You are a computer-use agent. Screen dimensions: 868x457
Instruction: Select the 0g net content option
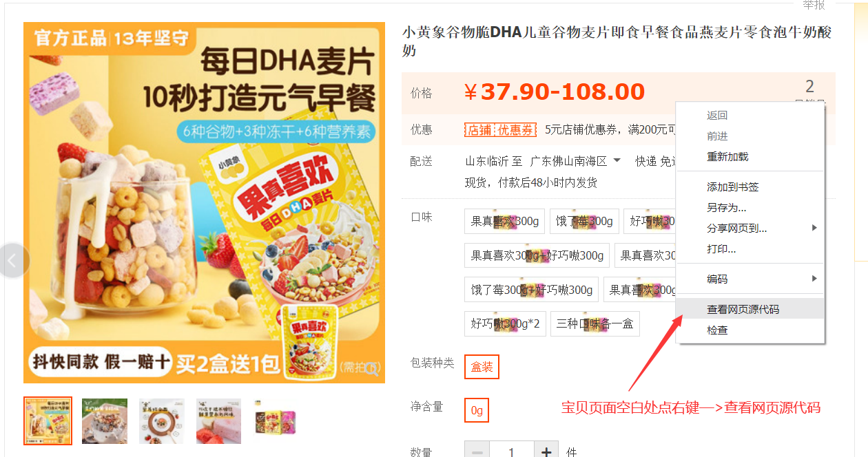[477, 411]
